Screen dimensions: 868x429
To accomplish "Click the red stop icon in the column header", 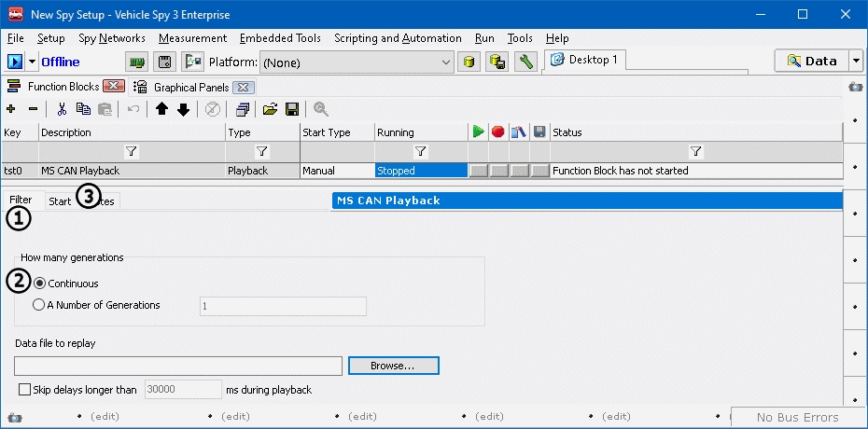I will (498, 132).
